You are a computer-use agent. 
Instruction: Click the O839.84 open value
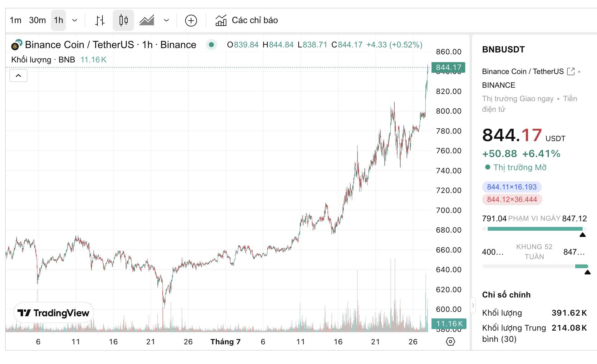243,45
